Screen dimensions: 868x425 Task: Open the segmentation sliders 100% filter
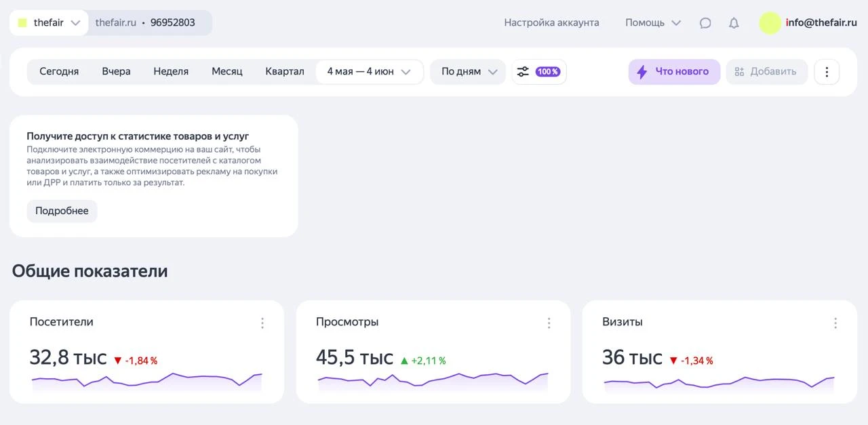(x=538, y=72)
